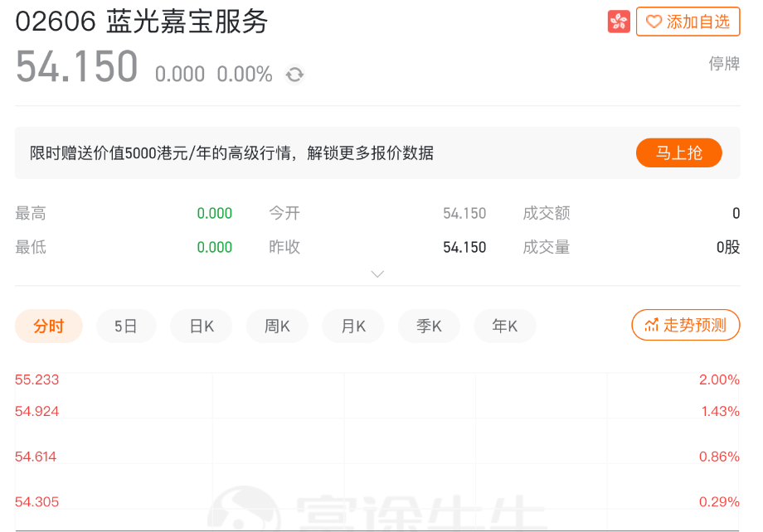The image size is (763, 532).
Task: Switch to the 月K chart tab
Action: click(353, 326)
